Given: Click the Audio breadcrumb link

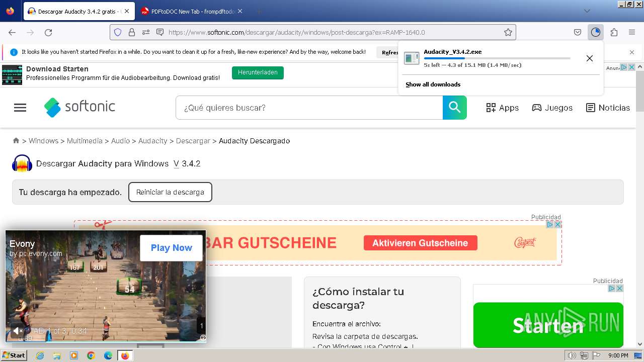Looking at the screenshot, I should point(120,141).
